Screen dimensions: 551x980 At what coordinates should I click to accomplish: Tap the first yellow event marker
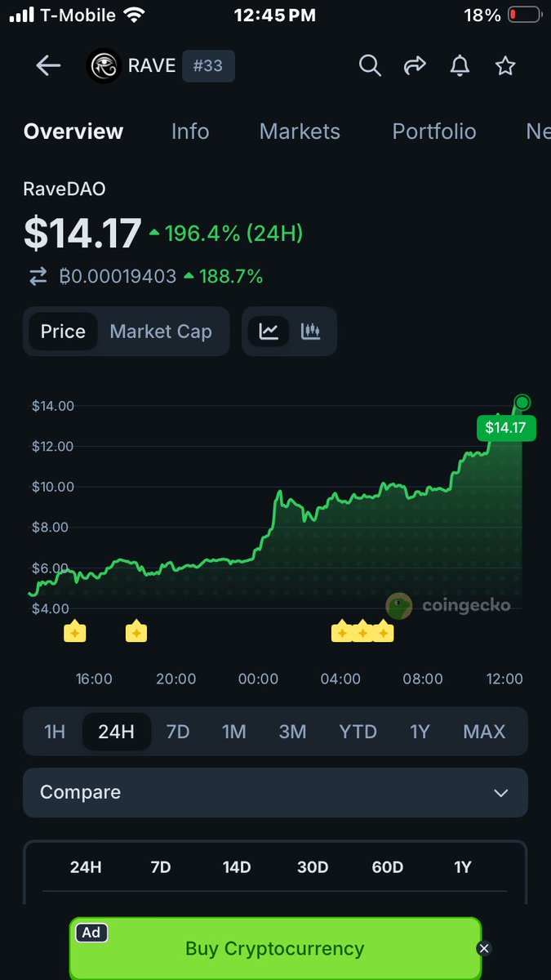point(74,631)
